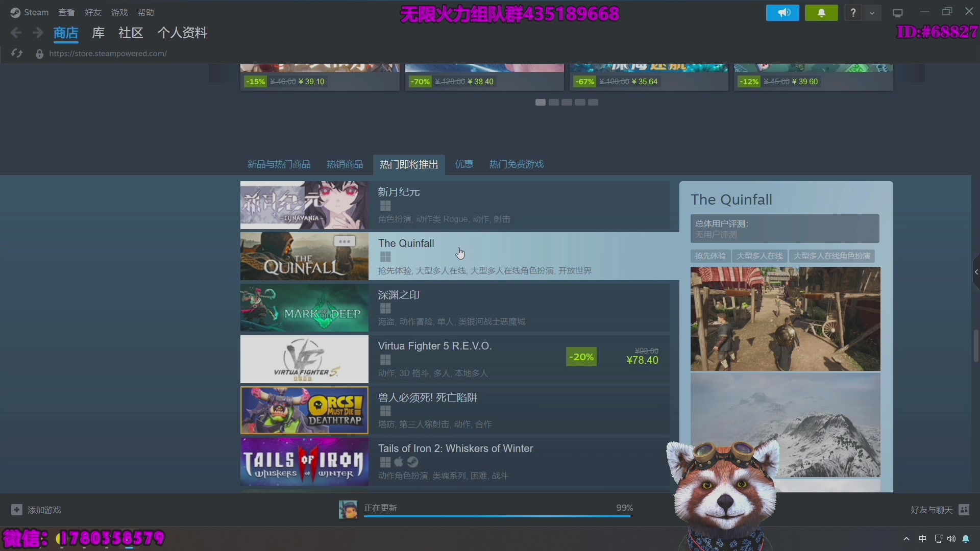Click the IME 中 language indicator

(922, 539)
